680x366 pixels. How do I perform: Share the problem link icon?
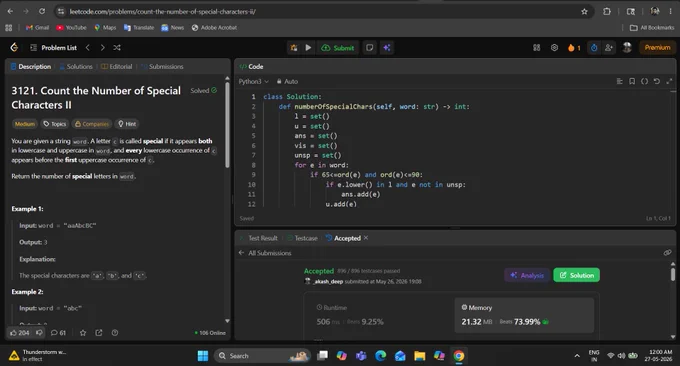coord(99,333)
